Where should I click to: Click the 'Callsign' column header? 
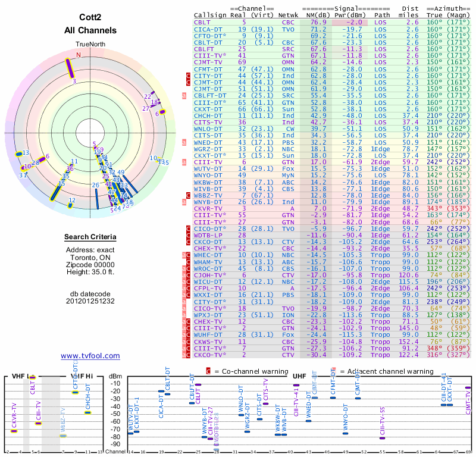click(x=210, y=15)
